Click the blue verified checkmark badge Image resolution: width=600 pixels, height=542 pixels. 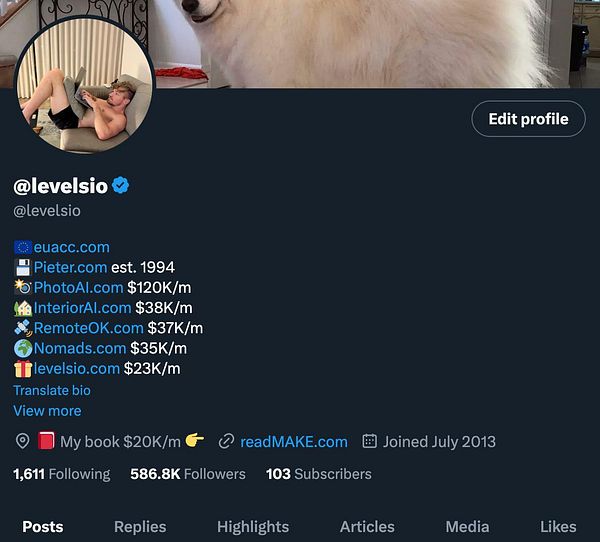point(121,186)
